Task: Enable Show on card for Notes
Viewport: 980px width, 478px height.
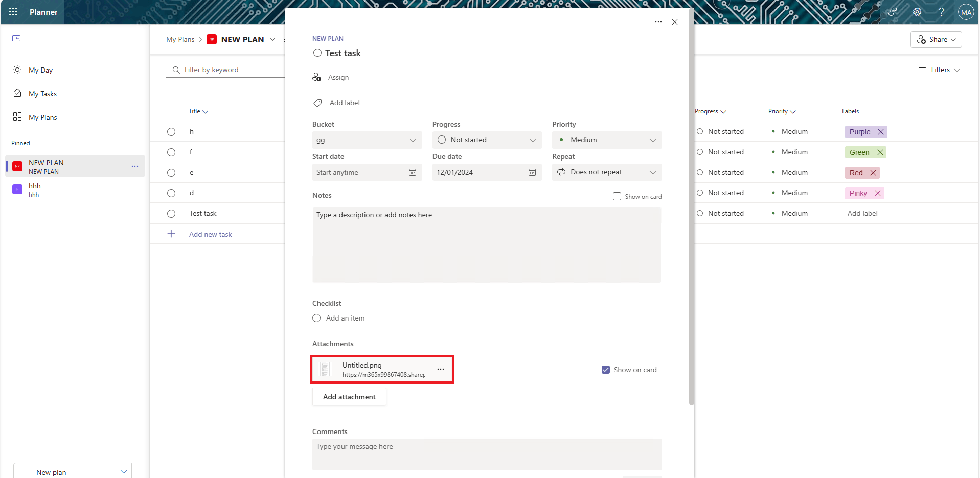Action: 617,196
